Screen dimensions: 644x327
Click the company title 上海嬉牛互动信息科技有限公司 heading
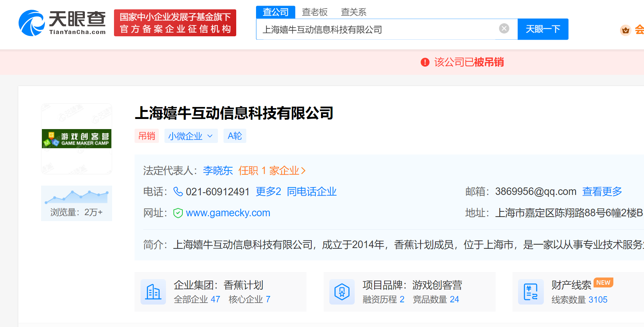point(234,113)
